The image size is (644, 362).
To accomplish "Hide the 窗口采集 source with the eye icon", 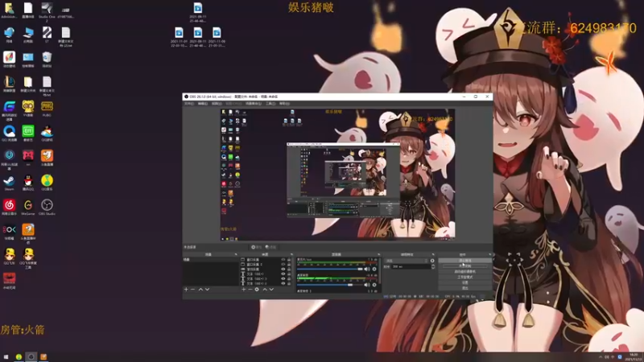I will point(283,260).
